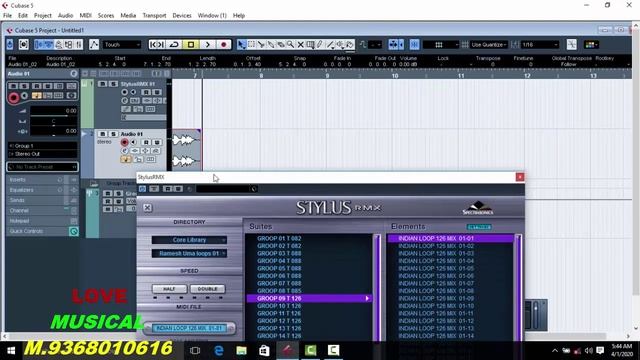Click the DOUBLE speed button
Viewport: 640px width, 360px height.
coord(207,289)
